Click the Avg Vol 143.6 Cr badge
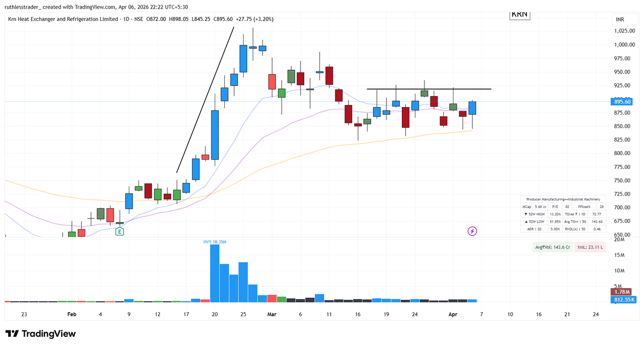The width and height of the screenshot is (644, 347). tap(553, 247)
